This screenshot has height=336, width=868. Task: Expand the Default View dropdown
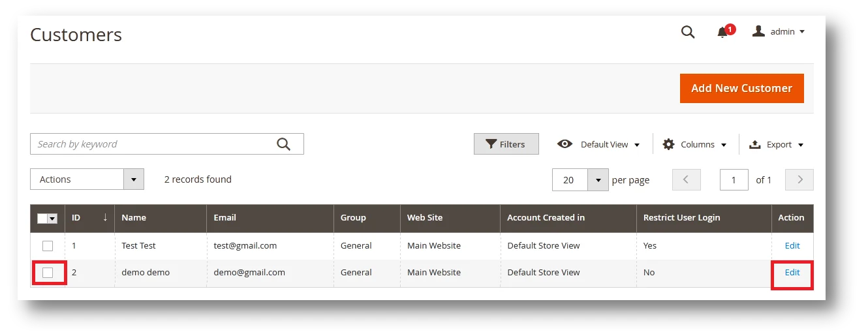point(598,144)
